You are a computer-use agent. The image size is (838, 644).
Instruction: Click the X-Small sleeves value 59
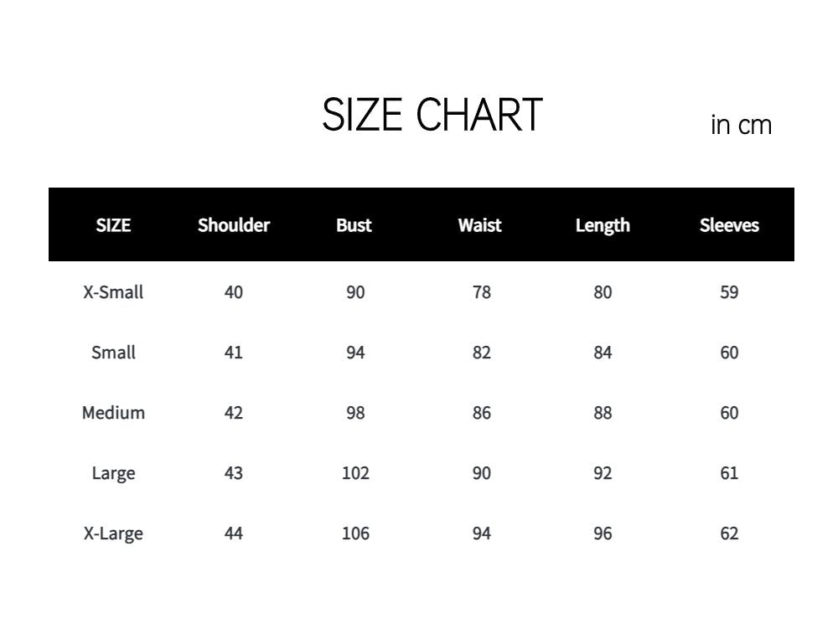coord(729,292)
